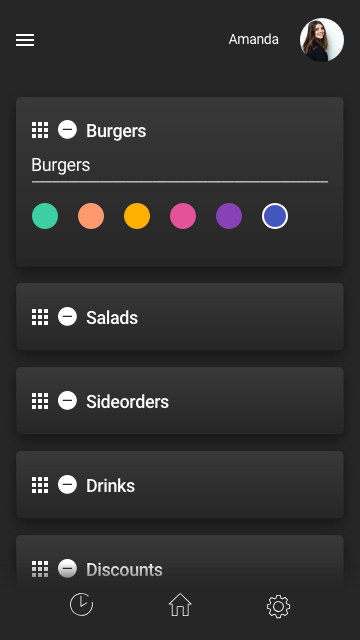
Task: Click the remove icon next to Burgers
Action: coord(67,130)
